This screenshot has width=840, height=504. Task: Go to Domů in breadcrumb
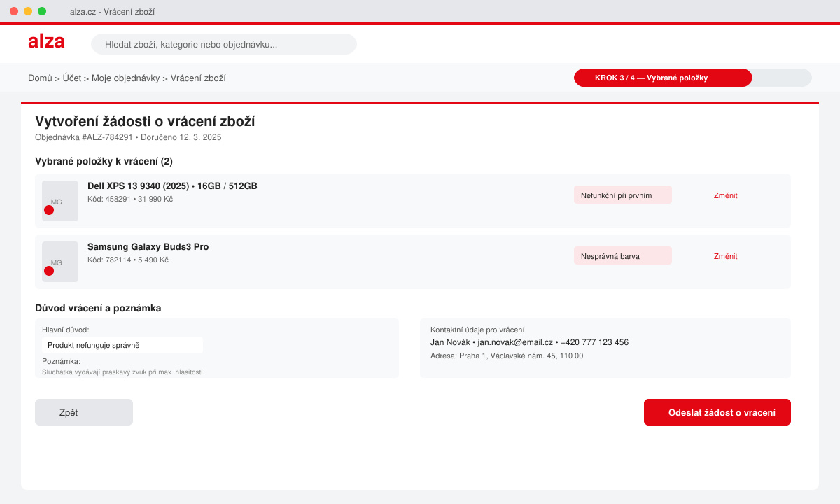coord(40,78)
